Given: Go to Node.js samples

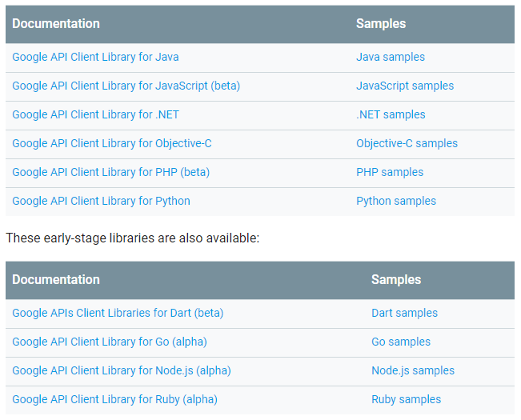Looking at the screenshot, I should click(413, 370).
